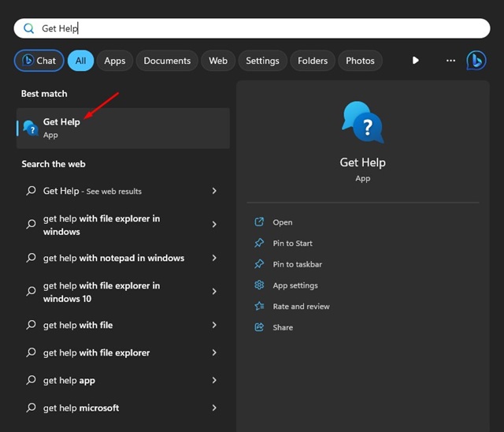
Task: Select Rate and review
Action: (301, 306)
